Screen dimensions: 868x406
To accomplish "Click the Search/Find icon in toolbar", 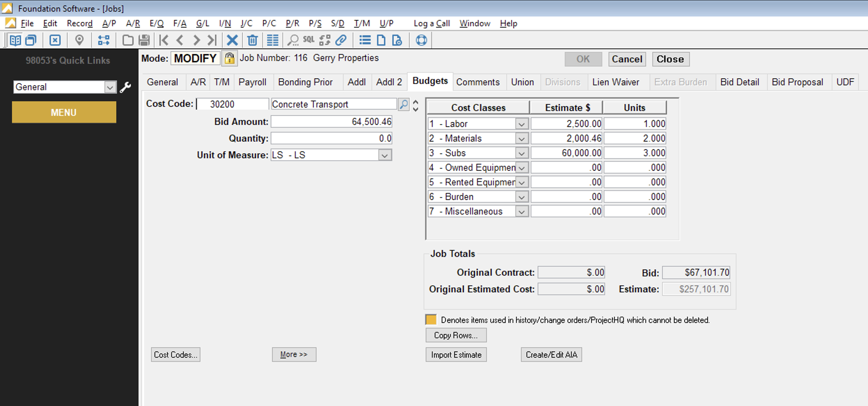I will coord(294,39).
